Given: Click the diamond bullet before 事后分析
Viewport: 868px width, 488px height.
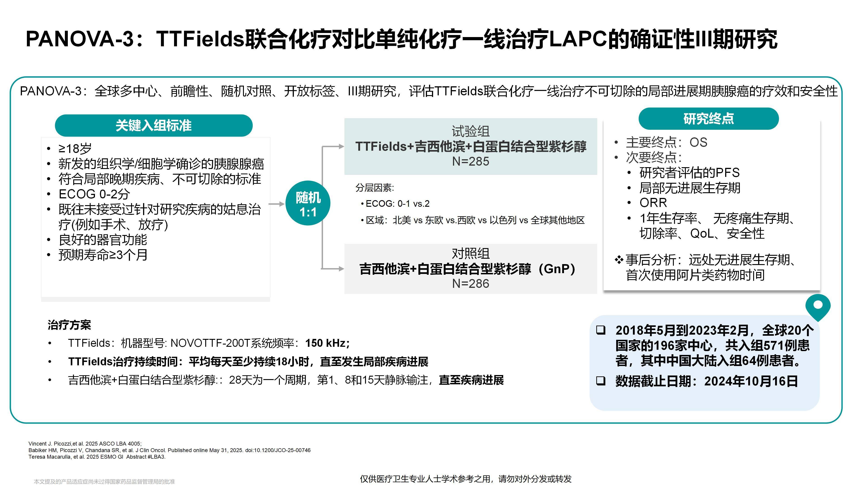Looking at the screenshot, I should click(619, 260).
